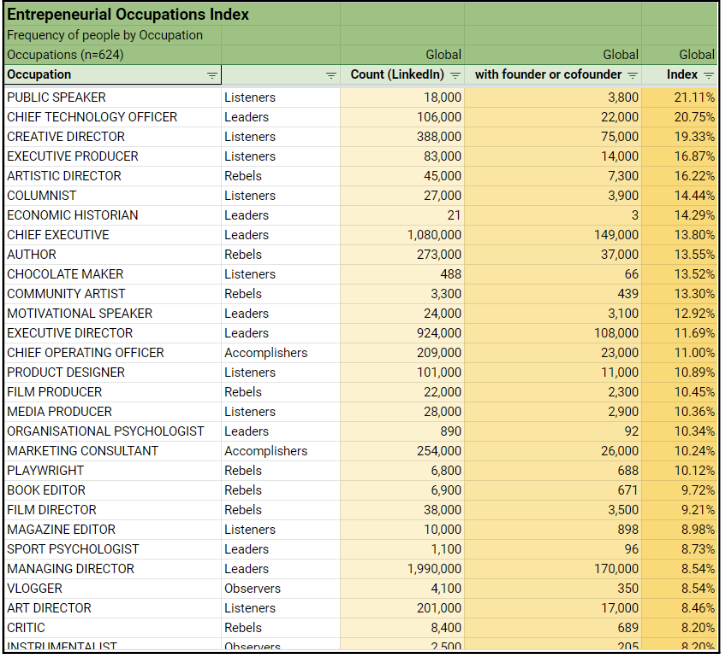The image size is (722, 654).
Task: Select the ECONOMIC HISTORIAN cell
Action: pyautogui.click(x=113, y=215)
